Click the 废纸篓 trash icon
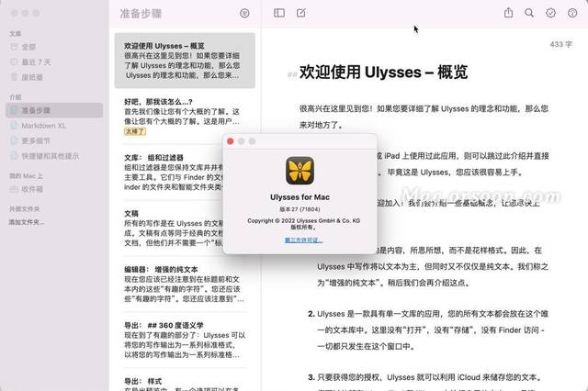The width and height of the screenshot is (588, 391). point(14,77)
